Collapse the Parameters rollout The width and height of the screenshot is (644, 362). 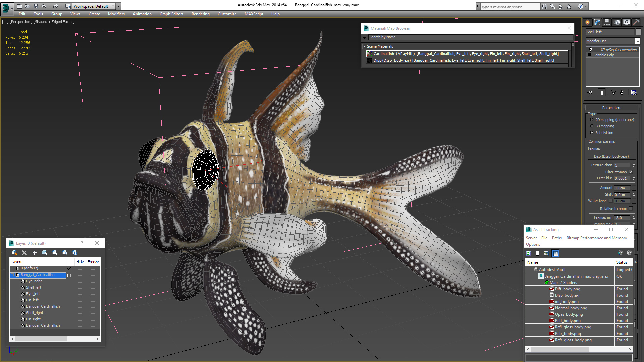coord(587,108)
